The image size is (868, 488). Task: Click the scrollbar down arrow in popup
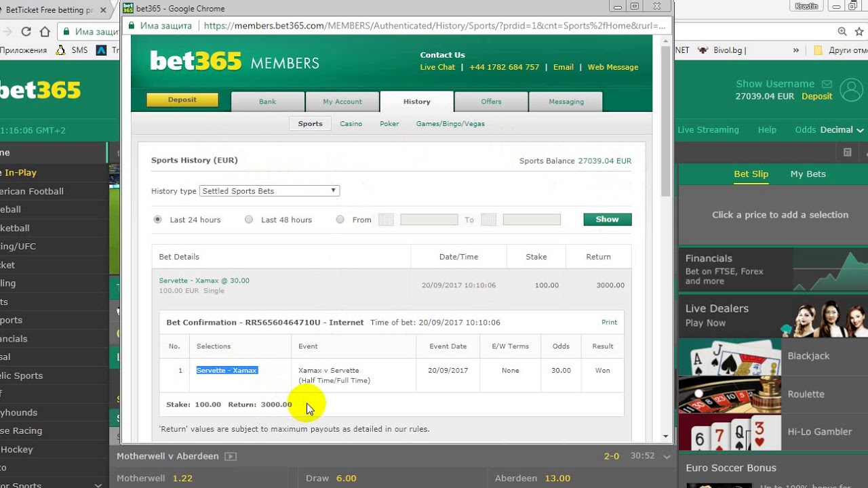[x=665, y=436]
